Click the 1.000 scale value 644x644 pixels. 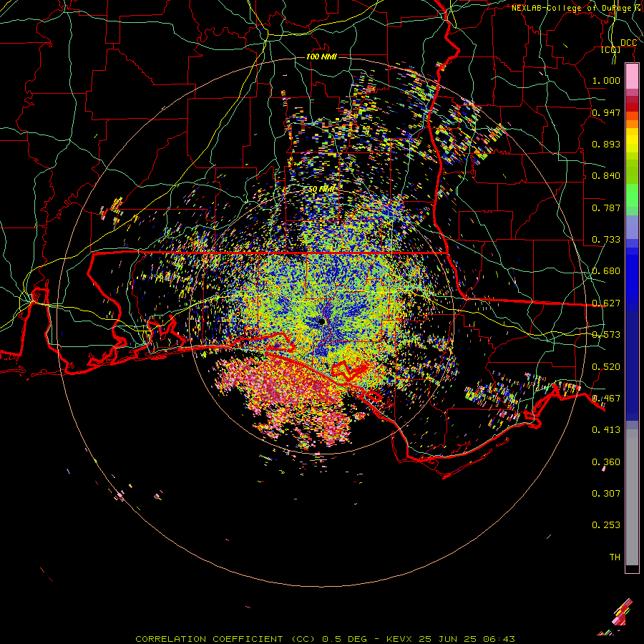coord(606,80)
